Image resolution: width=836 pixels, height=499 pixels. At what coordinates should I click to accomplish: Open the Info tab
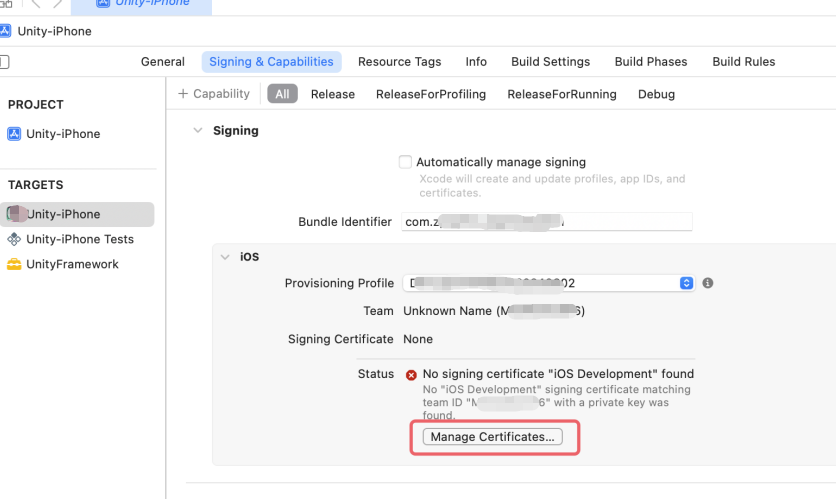point(476,62)
